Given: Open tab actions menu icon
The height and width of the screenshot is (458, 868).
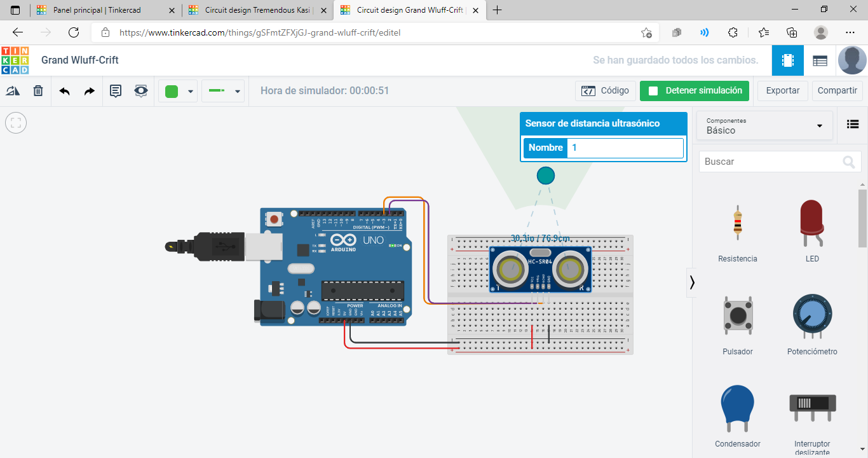Looking at the screenshot, I should (15, 10).
